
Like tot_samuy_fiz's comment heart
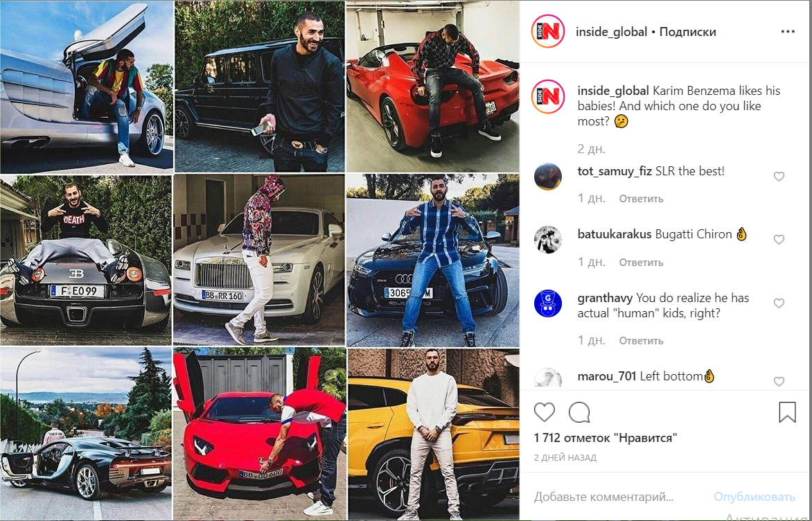pyautogui.click(x=779, y=177)
